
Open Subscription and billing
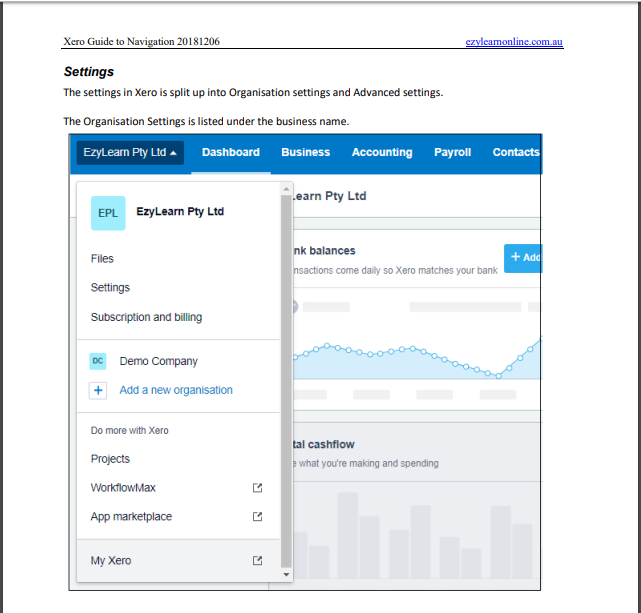pos(146,317)
